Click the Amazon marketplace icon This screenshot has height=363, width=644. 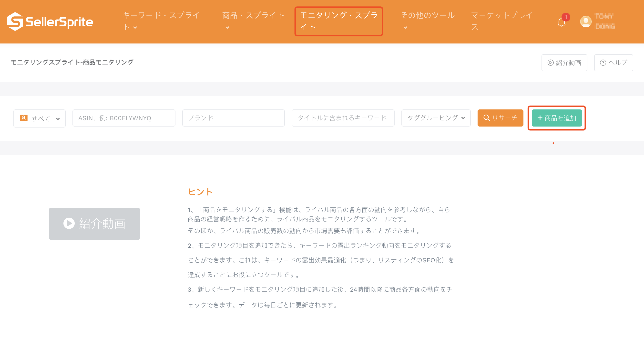tap(23, 118)
